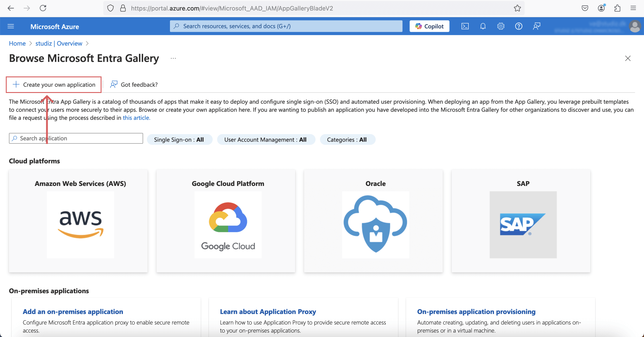
Task: Go back with the browser back arrow
Action: [11, 8]
